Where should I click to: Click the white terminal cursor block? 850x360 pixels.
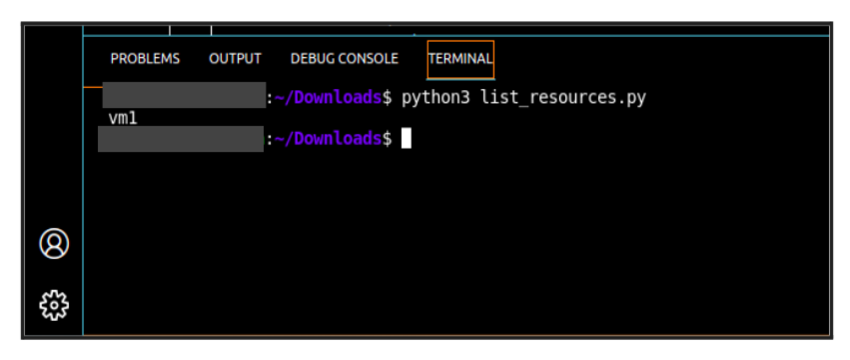pos(406,138)
